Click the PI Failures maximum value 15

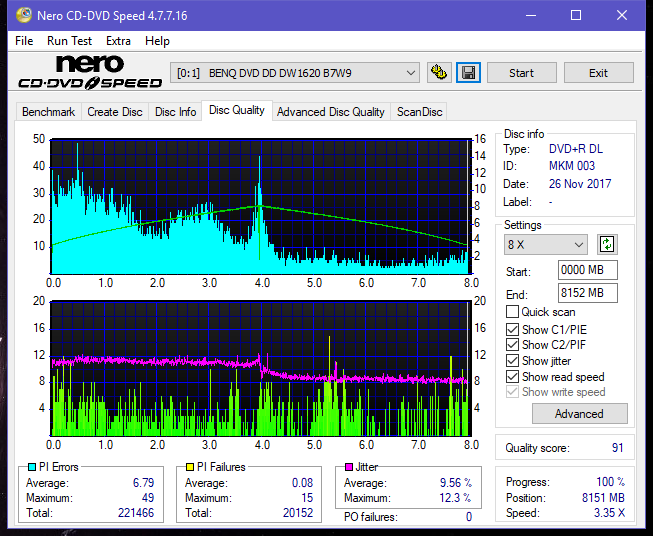point(307,498)
